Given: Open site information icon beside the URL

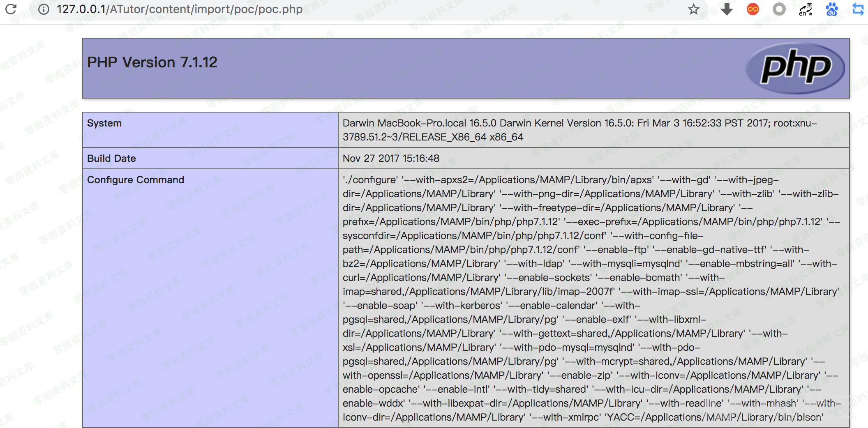Looking at the screenshot, I should click(x=44, y=9).
